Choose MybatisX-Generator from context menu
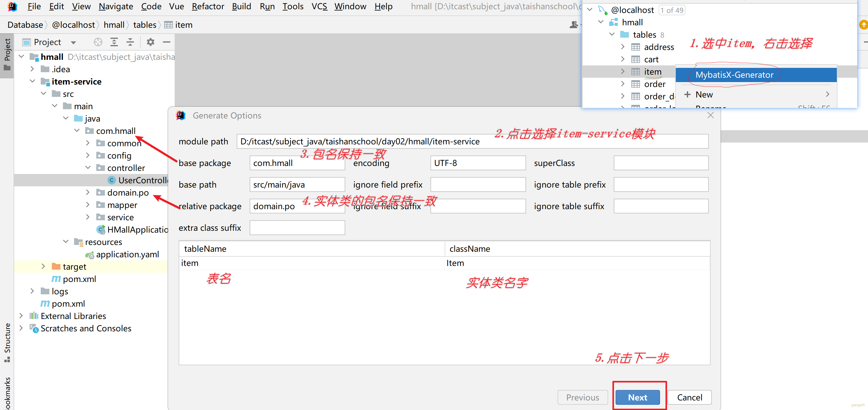868x410 pixels. pyautogui.click(x=756, y=75)
